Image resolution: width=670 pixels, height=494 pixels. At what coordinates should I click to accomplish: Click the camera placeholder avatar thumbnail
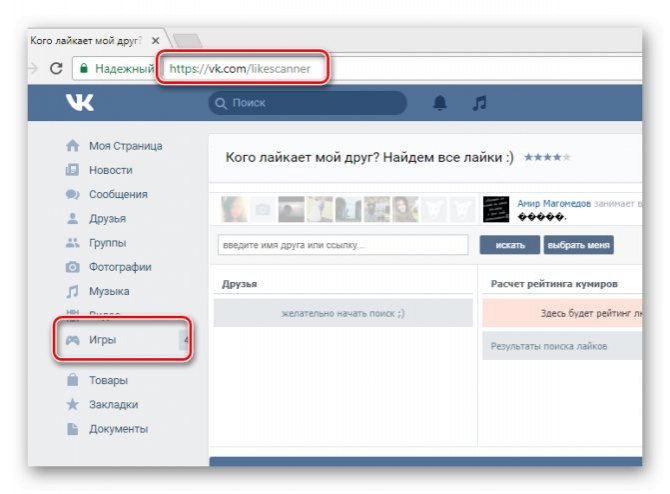[x=262, y=209]
